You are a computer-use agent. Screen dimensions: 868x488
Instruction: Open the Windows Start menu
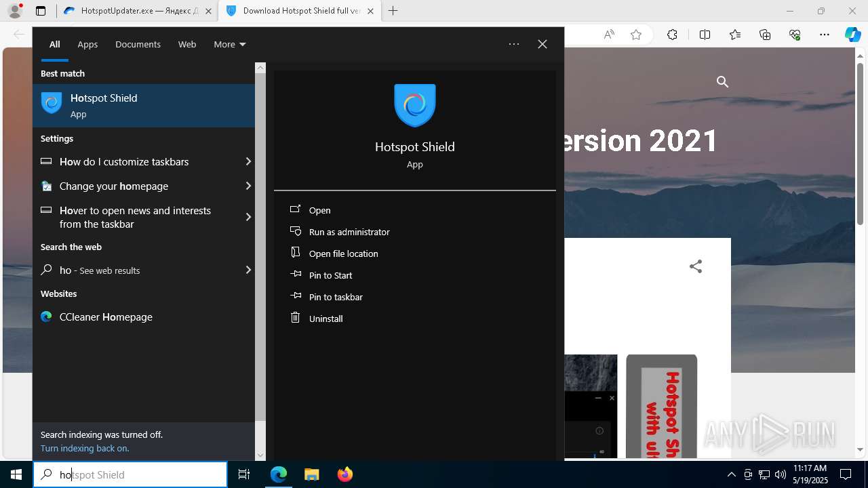16,474
